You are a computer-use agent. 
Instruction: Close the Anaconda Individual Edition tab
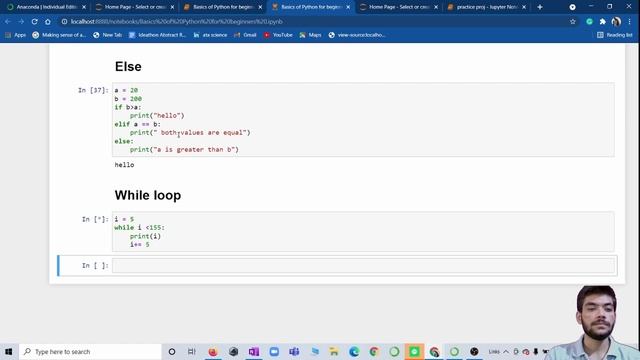[84, 7]
